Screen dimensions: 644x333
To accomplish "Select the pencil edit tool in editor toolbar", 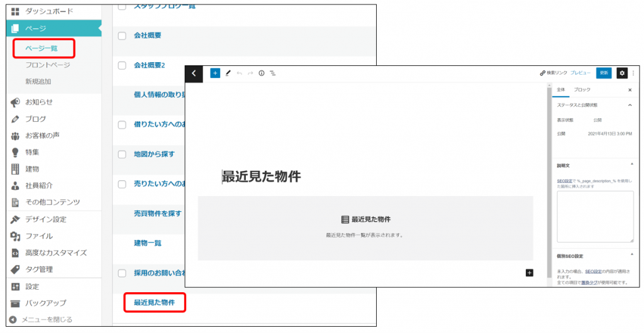I will [228, 74].
